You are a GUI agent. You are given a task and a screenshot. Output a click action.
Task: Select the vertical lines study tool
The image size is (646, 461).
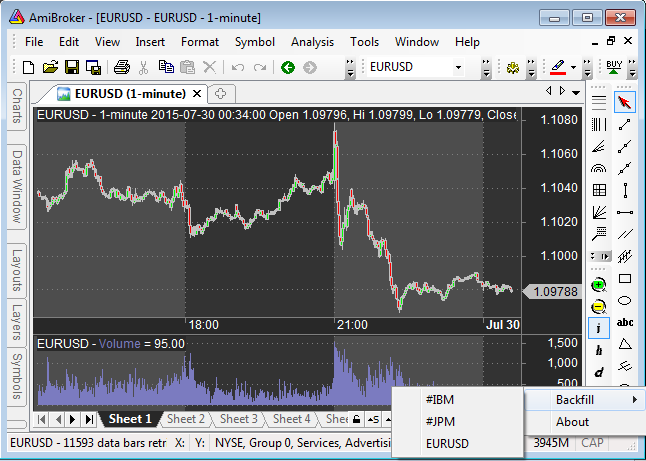599,124
